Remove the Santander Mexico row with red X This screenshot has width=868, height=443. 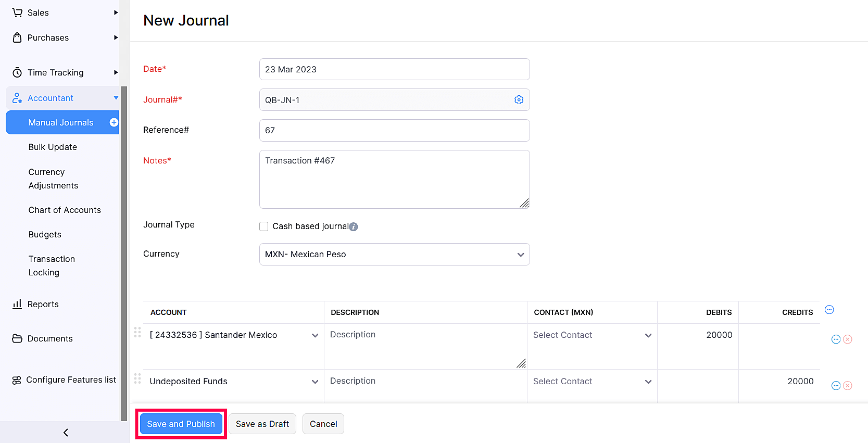click(x=848, y=339)
